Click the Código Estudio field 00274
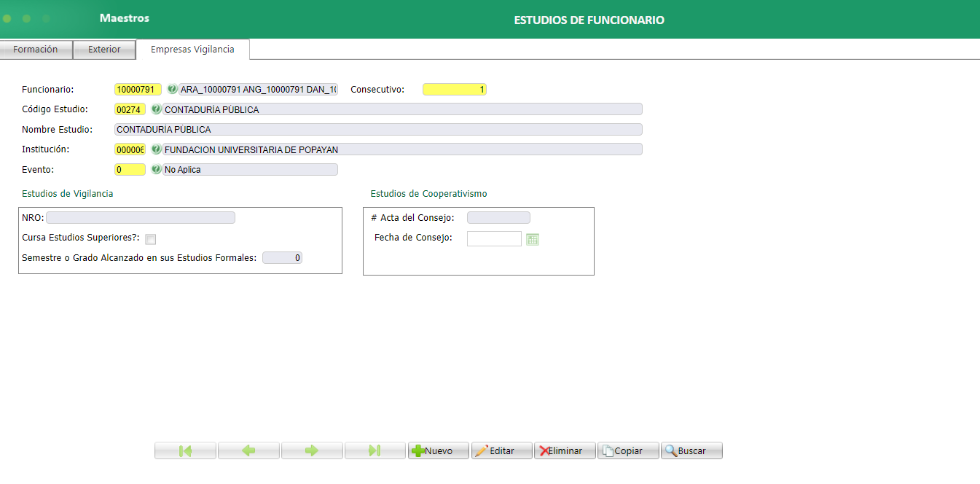This screenshot has width=980, height=484. pyautogui.click(x=130, y=109)
